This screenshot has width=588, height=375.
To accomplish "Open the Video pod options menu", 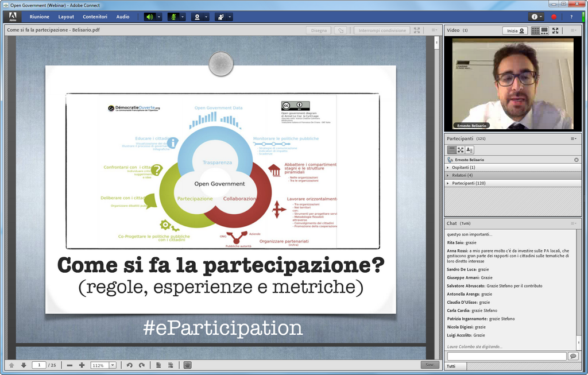I will (574, 30).
